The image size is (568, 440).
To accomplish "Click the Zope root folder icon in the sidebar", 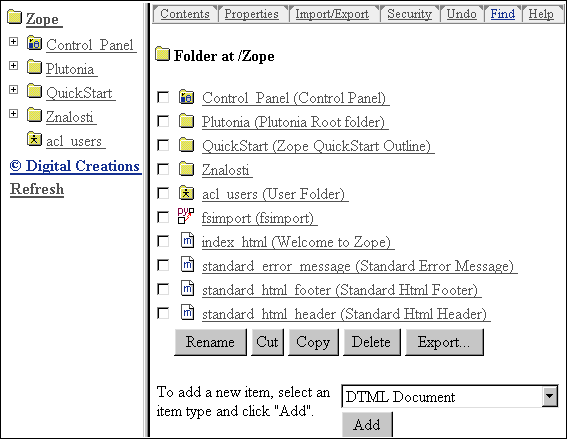I will (14, 17).
